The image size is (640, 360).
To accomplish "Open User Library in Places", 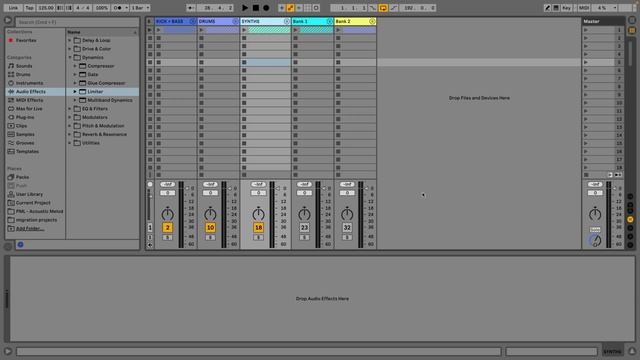I will pyautogui.click(x=29, y=194).
